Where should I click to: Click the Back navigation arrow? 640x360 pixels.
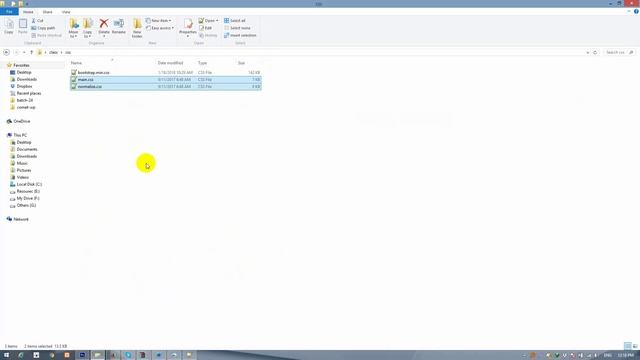pos(7,52)
